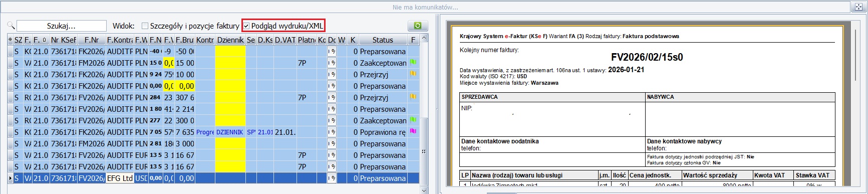Click the green refresh button
Viewport: 868px width, 194px height.
click(418, 26)
